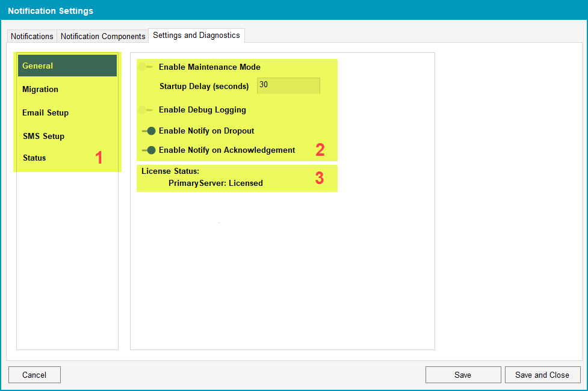Screen dimensions: 588x391
Task: Open the Migration settings section
Action: (40, 89)
